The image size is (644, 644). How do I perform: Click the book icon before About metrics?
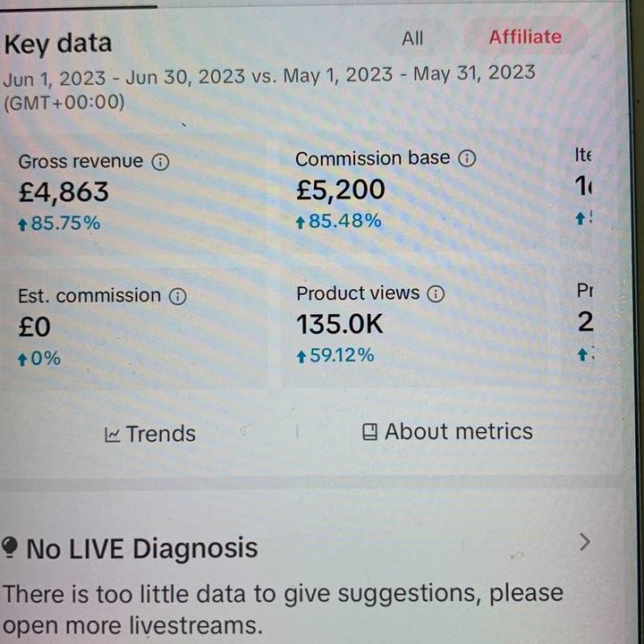(370, 432)
